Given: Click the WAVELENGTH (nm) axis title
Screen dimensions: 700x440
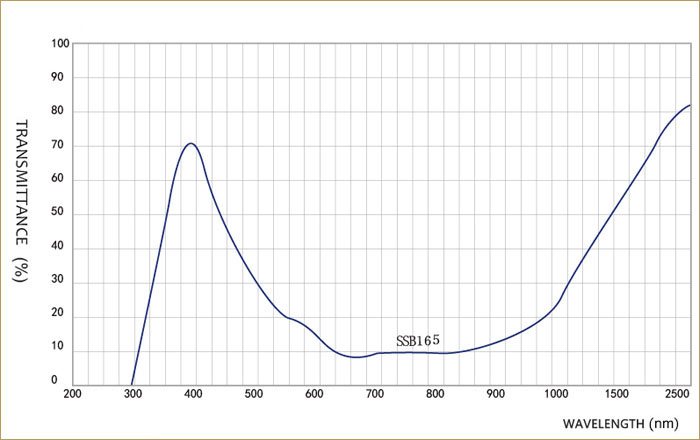Looking at the screenshot, I should 619,425.
